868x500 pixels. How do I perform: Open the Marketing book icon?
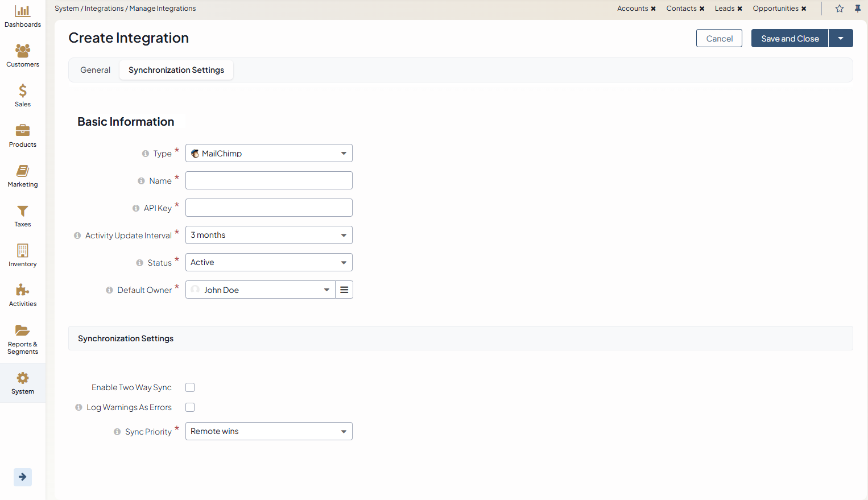[x=23, y=171]
